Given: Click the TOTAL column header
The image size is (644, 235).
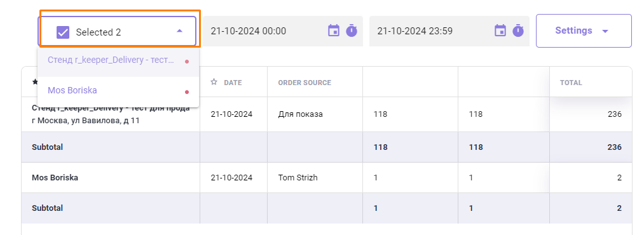Looking at the screenshot, I should (571, 83).
